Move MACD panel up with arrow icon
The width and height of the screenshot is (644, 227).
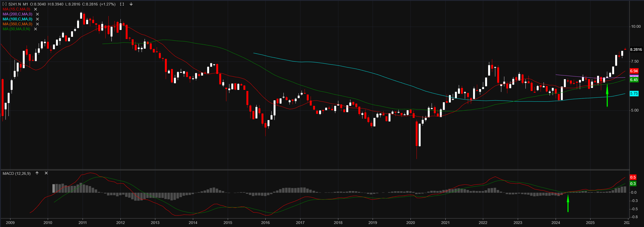(x=37, y=173)
